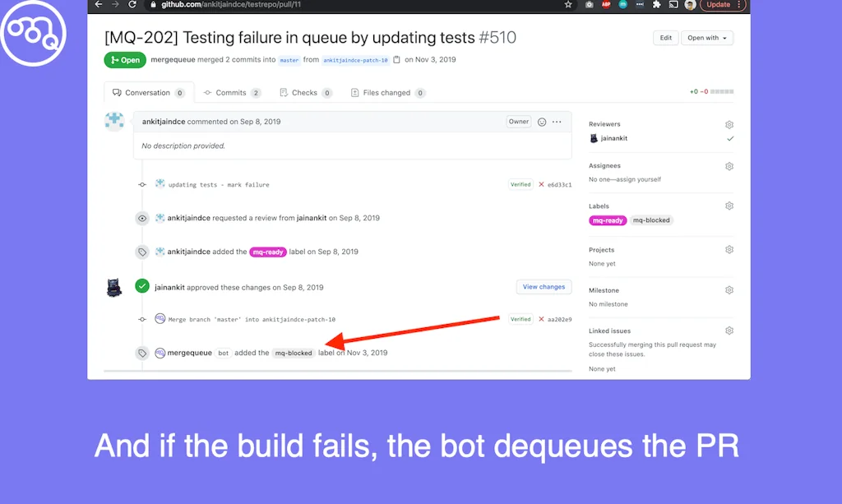
Task: Click jainankit avatar beside approval
Action: tap(113, 288)
